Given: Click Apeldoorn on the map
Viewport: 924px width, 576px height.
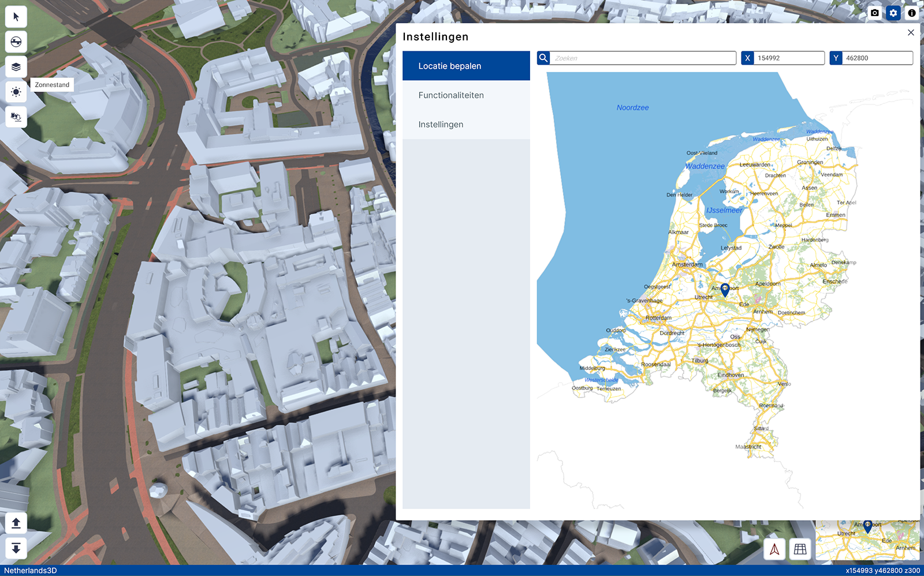Looking at the screenshot, I should pos(768,283).
